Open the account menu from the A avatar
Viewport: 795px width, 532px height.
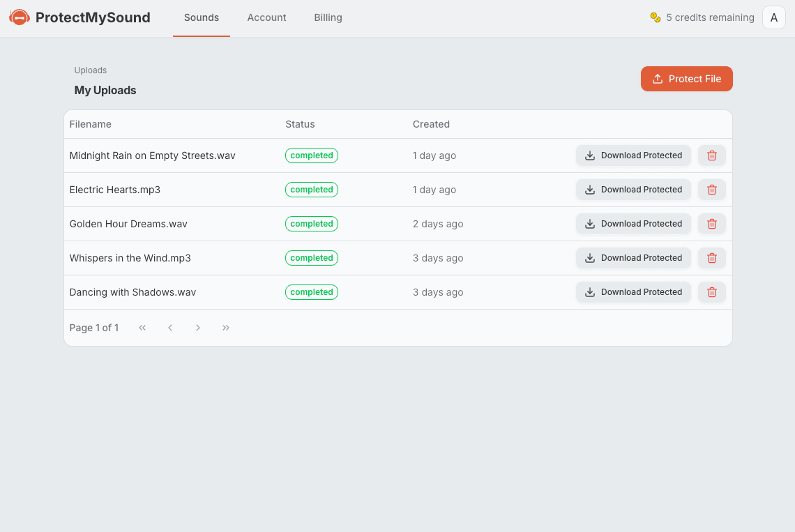[x=774, y=17]
